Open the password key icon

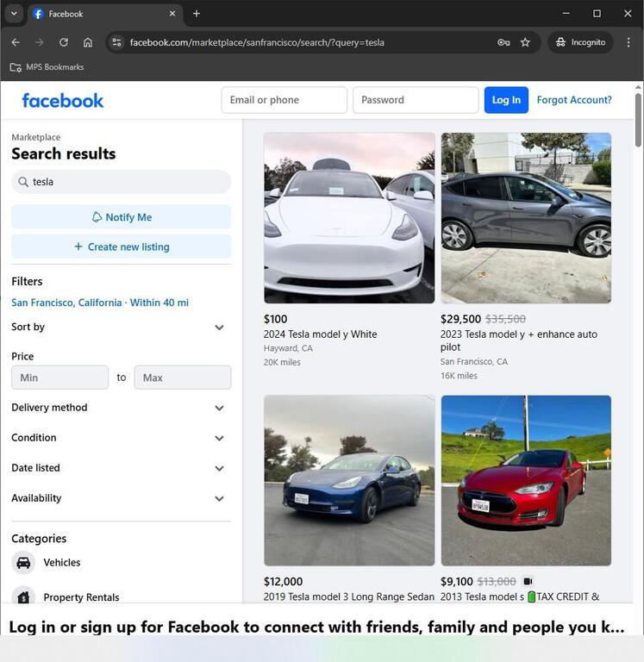[503, 42]
